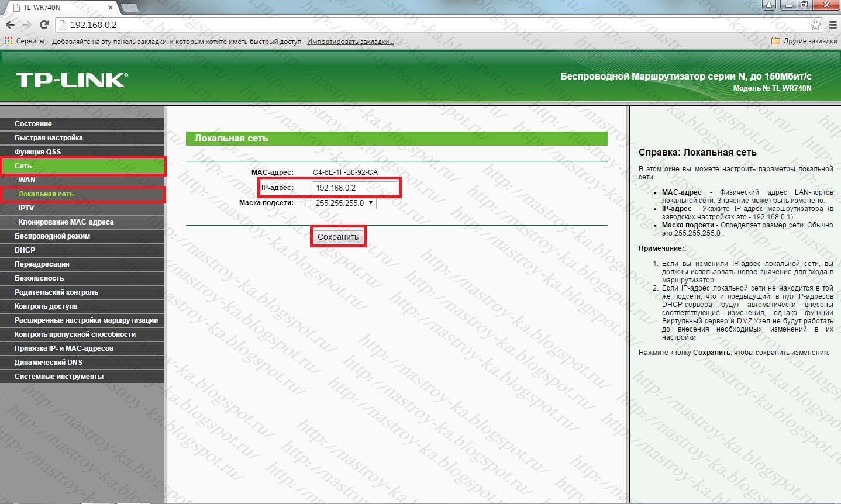
Task: Open the Состояние menu item
Action: point(82,124)
